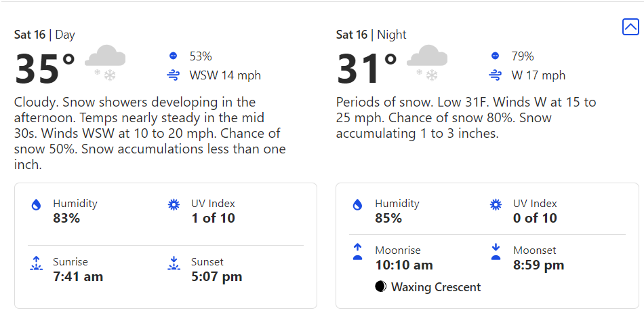The width and height of the screenshot is (644, 317).
Task: Click the day UV Index sun icon
Action: pos(174,204)
